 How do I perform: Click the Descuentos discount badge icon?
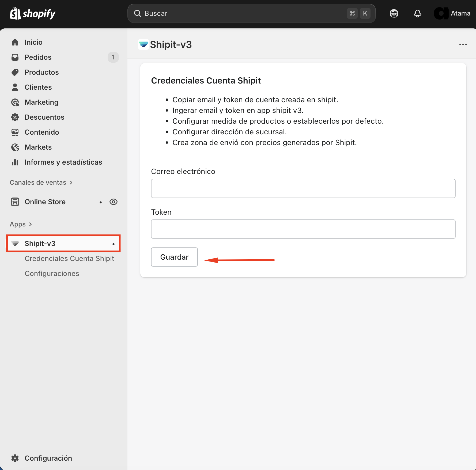click(15, 117)
